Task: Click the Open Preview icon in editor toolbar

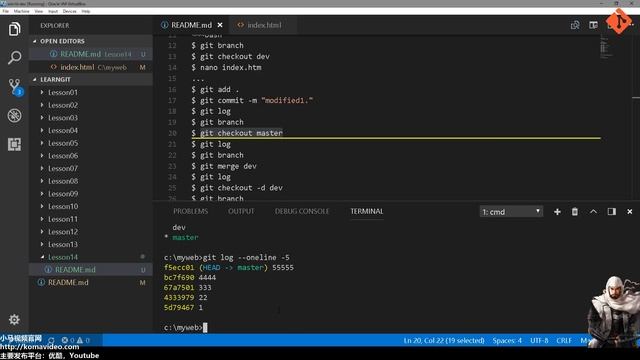Action: [575, 25]
